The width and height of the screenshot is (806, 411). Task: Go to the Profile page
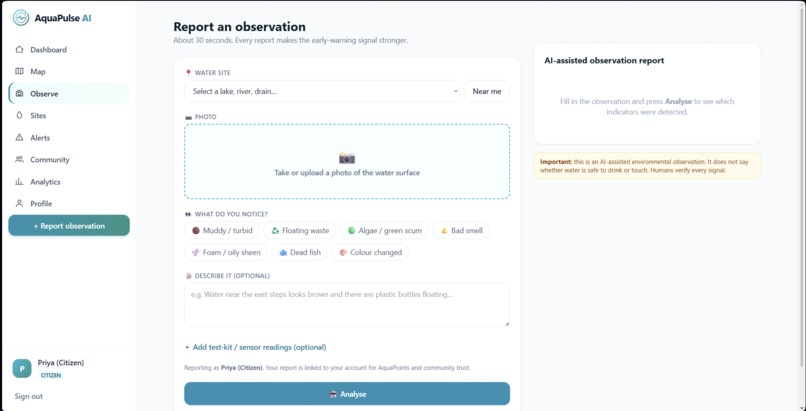(69, 203)
